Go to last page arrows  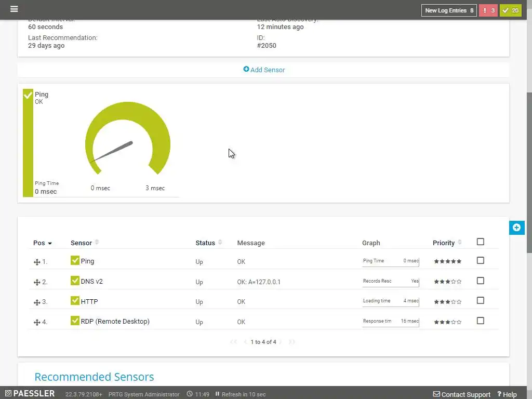[292, 342]
